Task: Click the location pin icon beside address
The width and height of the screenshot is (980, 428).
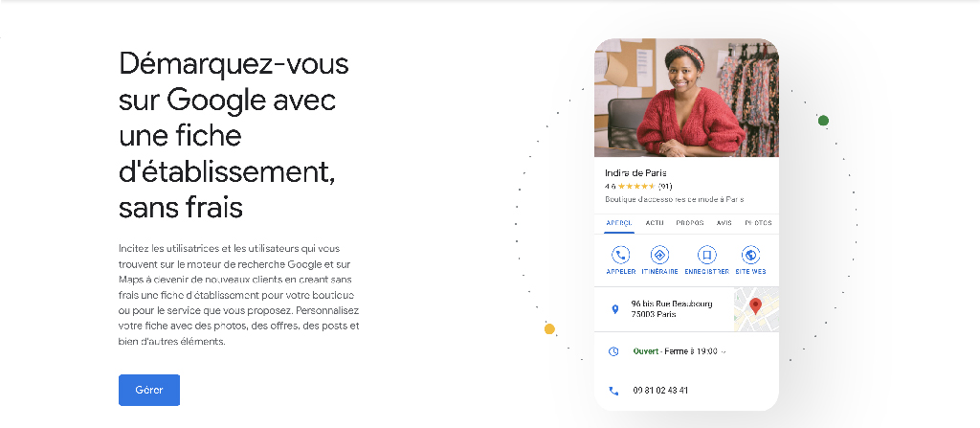Action: tap(614, 309)
